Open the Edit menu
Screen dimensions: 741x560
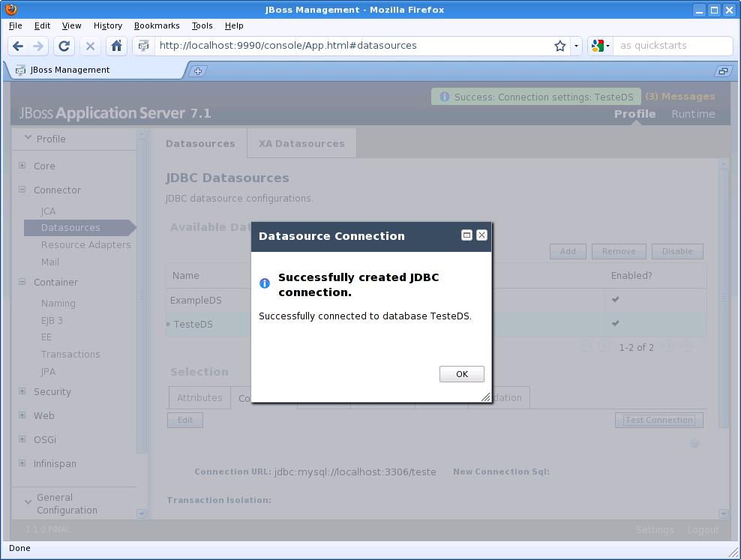(x=42, y=25)
